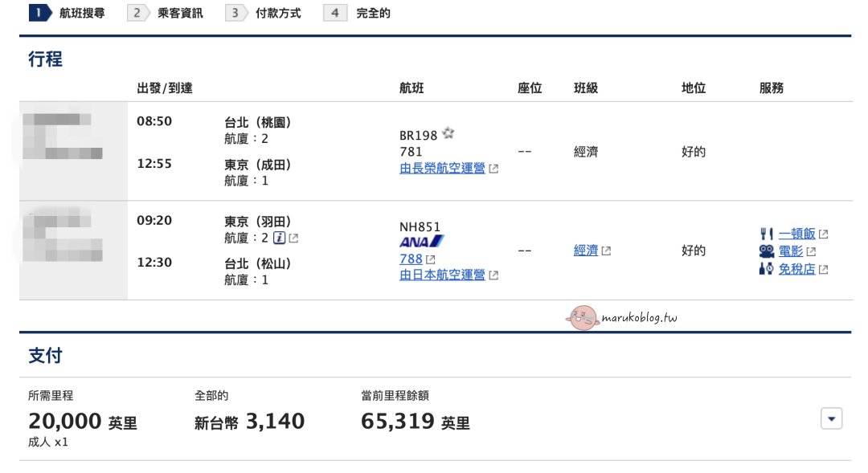
Task: Click 成人 x1 passenger count
Action: click(x=48, y=442)
